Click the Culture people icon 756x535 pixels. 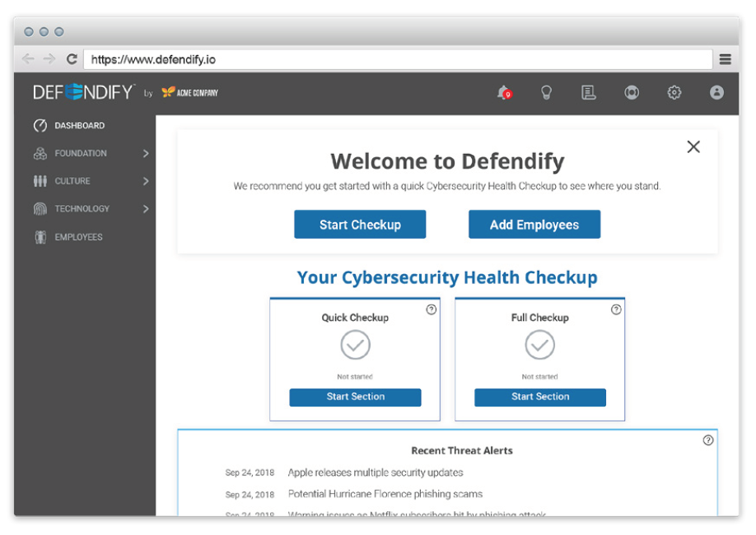coord(40,181)
